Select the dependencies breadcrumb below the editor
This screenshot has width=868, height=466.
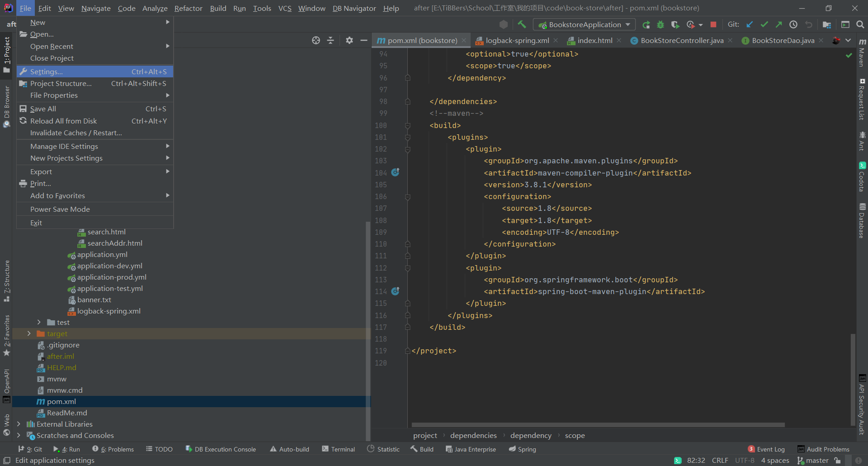click(473, 435)
